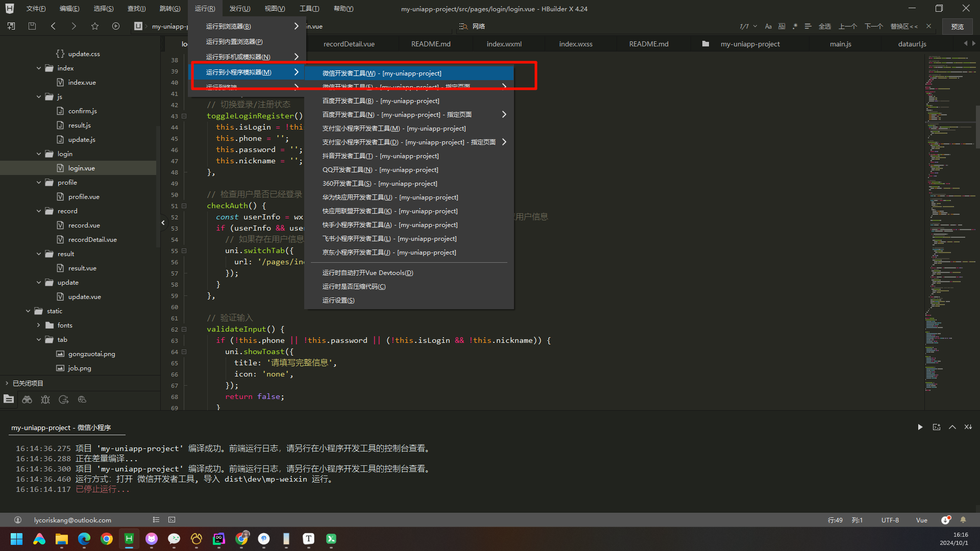Screen dimensions: 980x551
Task: Click the notification bell in status bar
Action: [963, 520]
